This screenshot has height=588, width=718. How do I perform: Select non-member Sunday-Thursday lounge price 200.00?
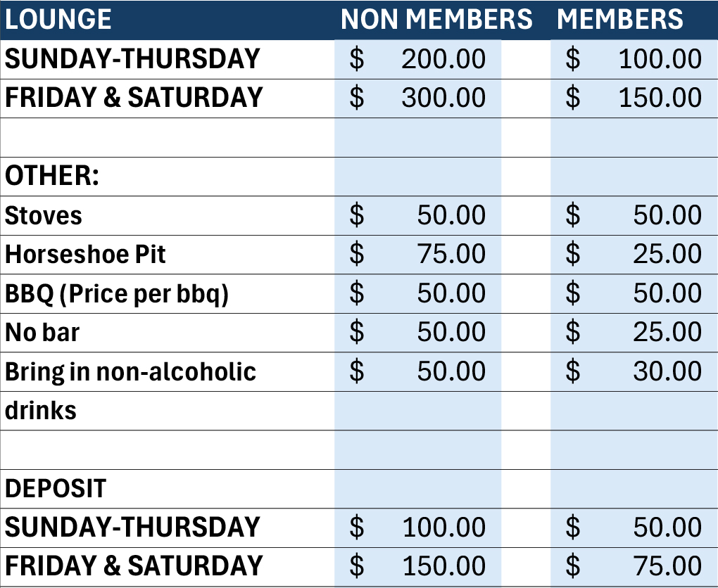pyautogui.click(x=417, y=60)
